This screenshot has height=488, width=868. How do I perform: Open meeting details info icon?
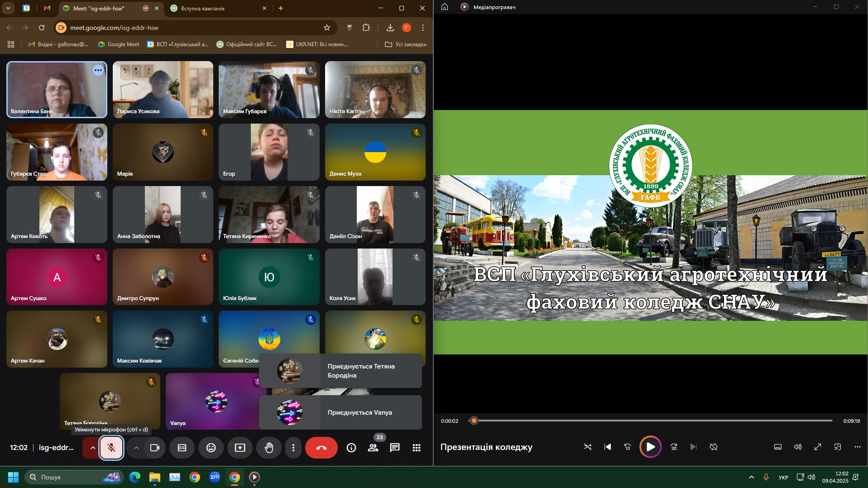coord(351,448)
